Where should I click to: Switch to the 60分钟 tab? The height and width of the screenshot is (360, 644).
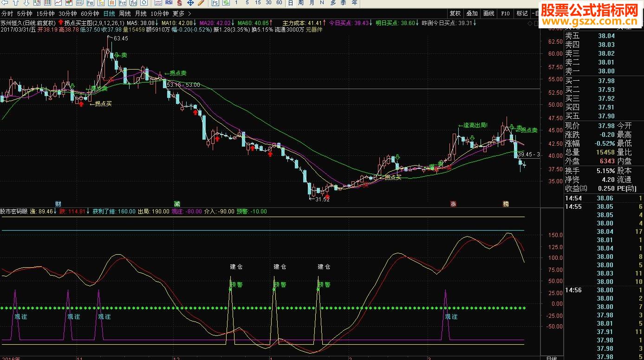coord(90,13)
